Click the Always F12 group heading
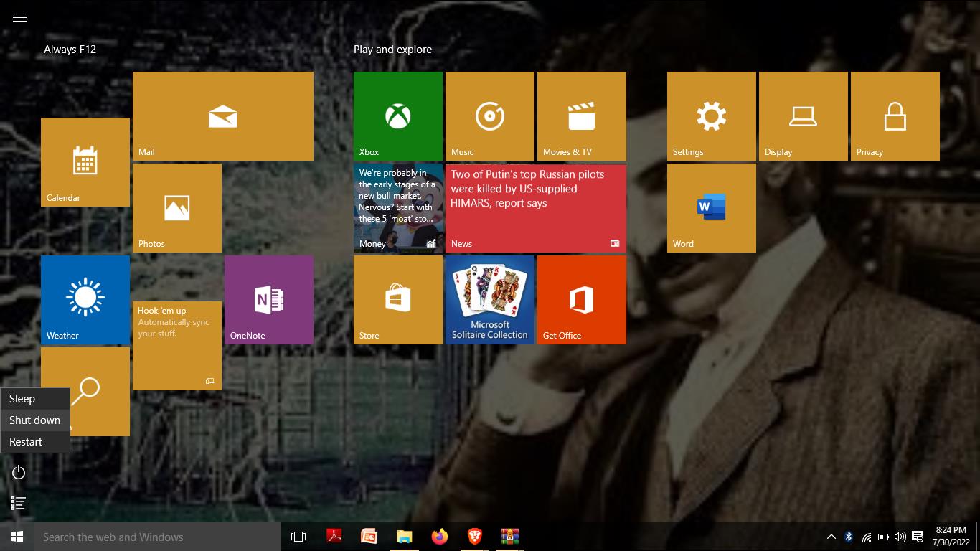Image resolution: width=980 pixels, height=551 pixels. (x=70, y=50)
